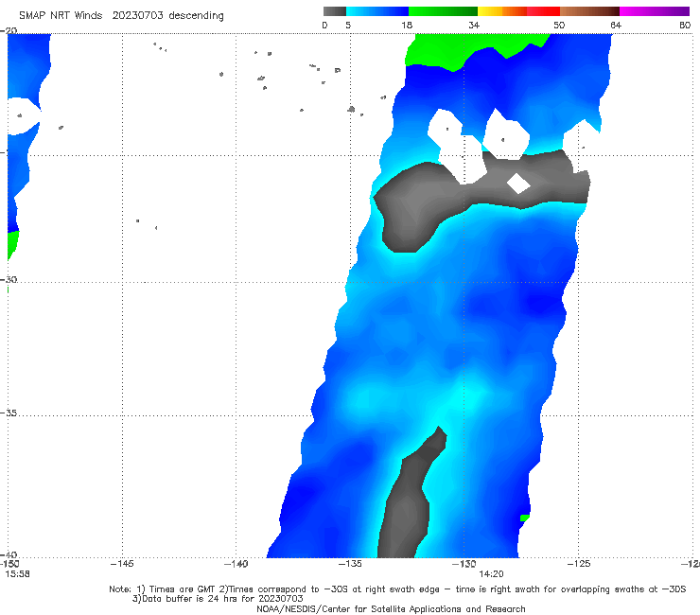Click the longitude label '-135'
This screenshot has height=615, width=700.
(x=350, y=564)
